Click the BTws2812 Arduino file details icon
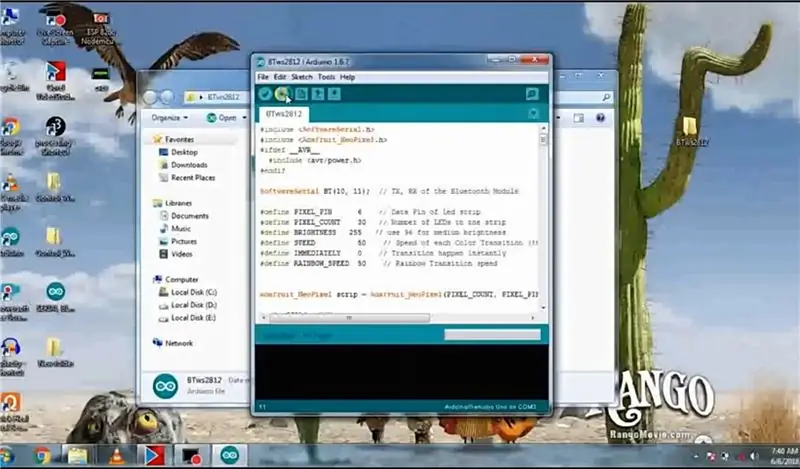Image resolution: width=800 pixels, height=469 pixels. (165, 386)
